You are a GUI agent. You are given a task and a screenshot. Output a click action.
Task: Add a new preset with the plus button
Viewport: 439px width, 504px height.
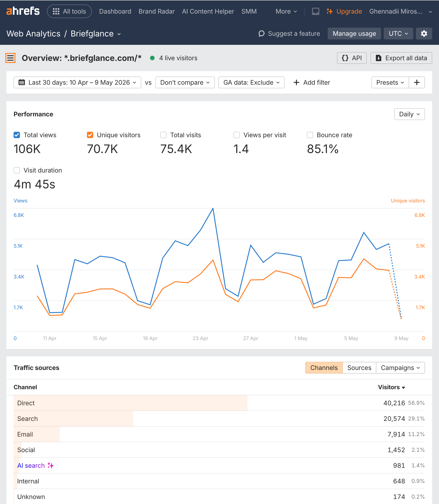(417, 82)
